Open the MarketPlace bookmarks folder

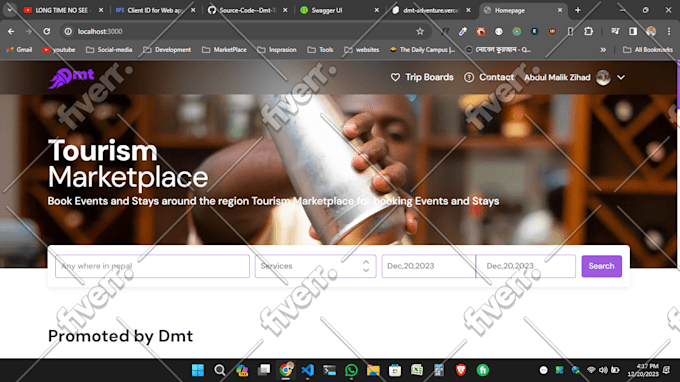224,50
